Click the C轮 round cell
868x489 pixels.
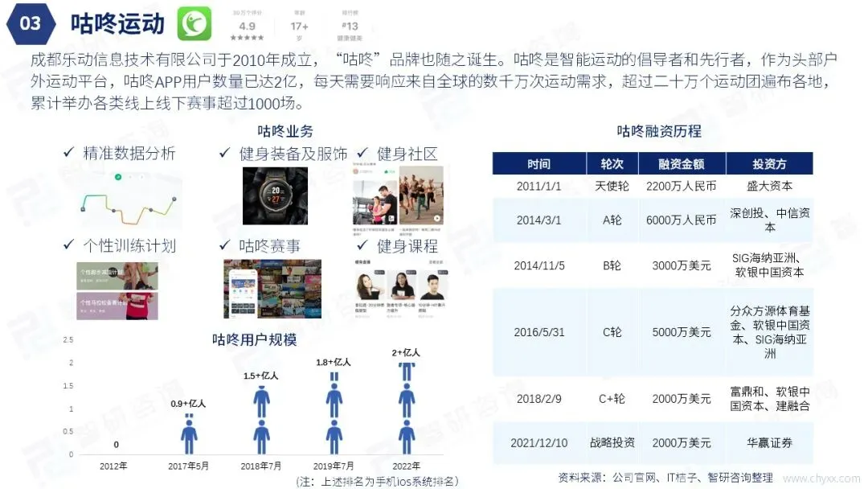pyautogui.click(x=612, y=332)
